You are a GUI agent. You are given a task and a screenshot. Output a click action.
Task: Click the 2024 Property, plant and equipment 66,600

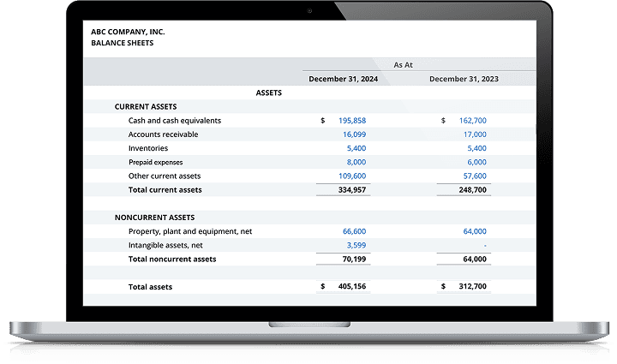354,231
